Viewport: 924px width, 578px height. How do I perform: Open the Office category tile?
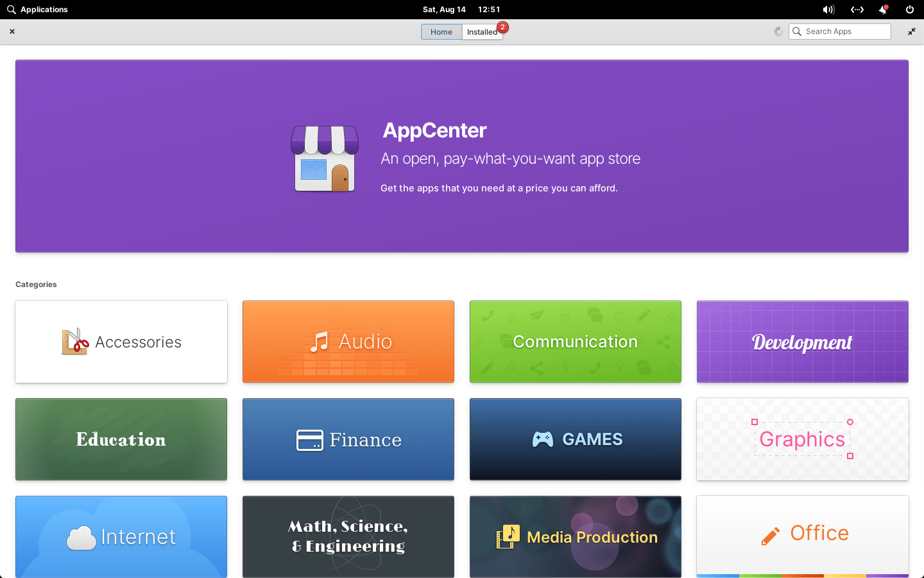click(x=803, y=537)
